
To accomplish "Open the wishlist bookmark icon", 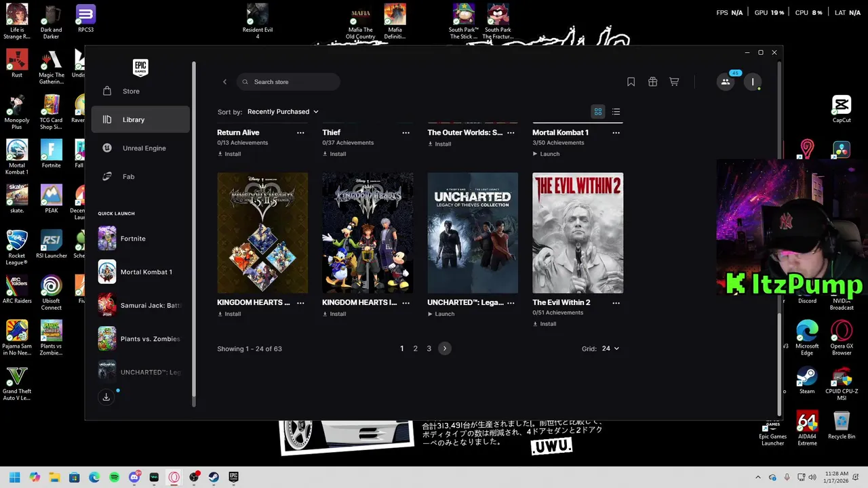I will [631, 82].
